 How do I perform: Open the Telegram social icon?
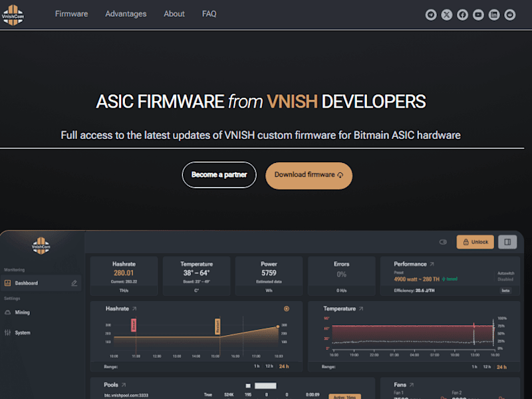click(x=431, y=15)
